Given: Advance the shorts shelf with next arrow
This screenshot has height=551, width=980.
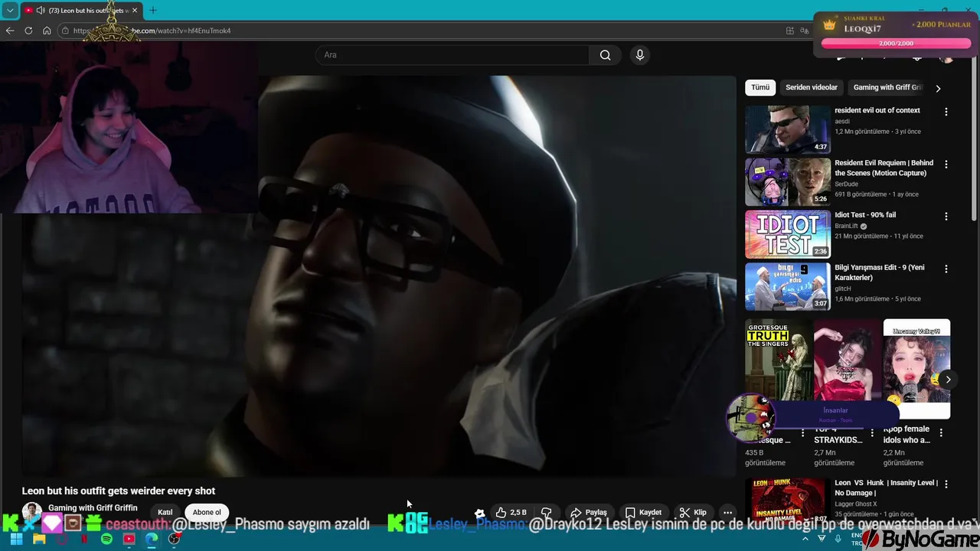Looking at the screenshot, I should coord(948,380).
